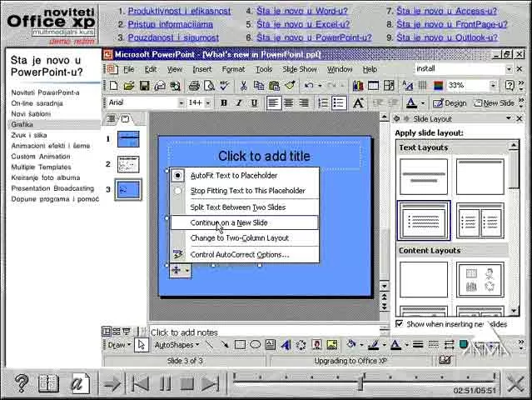The width and height of the screenshot is (532, 400).
Task: Click the Insert Table icon
Action: [373, 86]
